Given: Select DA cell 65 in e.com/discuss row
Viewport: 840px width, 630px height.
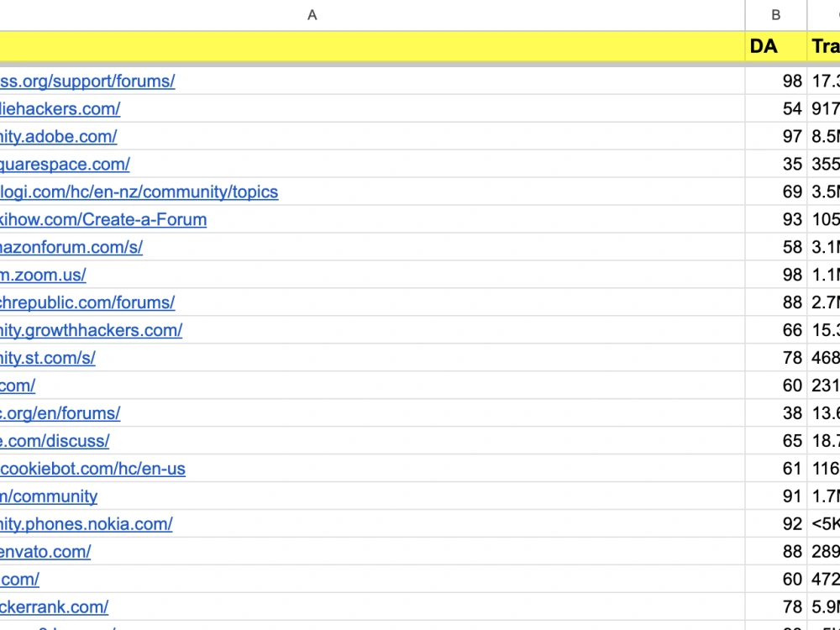Looking at the screenshot, I should [775, 441].
